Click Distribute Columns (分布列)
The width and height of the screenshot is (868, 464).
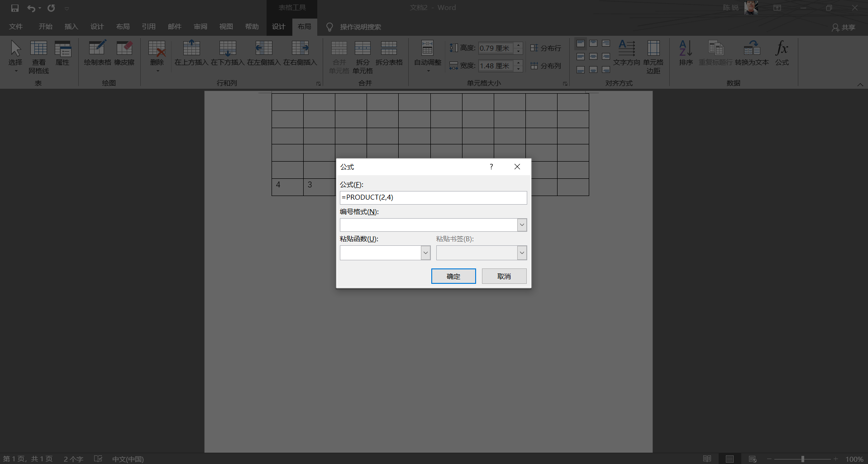[x=546, y=66]
